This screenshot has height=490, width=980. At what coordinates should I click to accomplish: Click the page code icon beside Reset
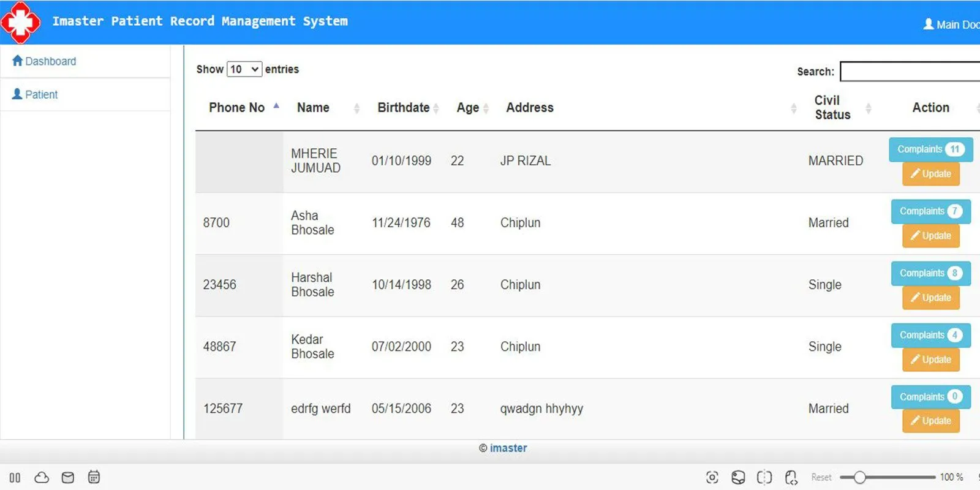[x=791, y=478]
